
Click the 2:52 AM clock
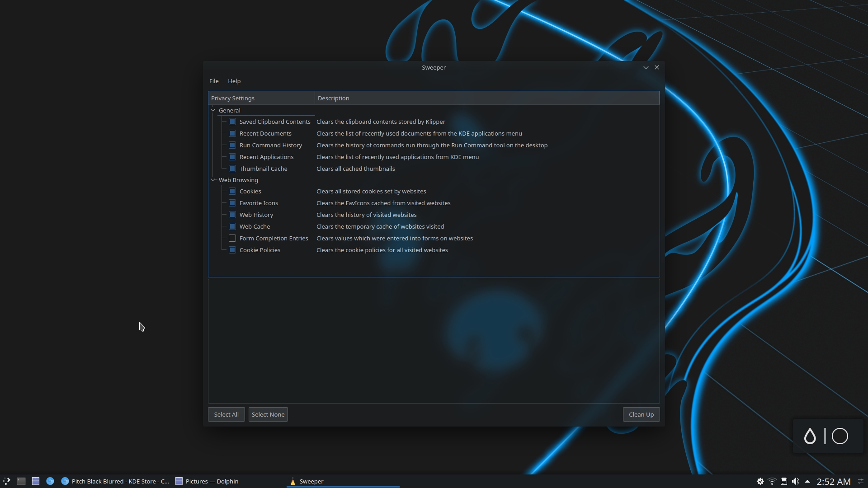(834, 482)
